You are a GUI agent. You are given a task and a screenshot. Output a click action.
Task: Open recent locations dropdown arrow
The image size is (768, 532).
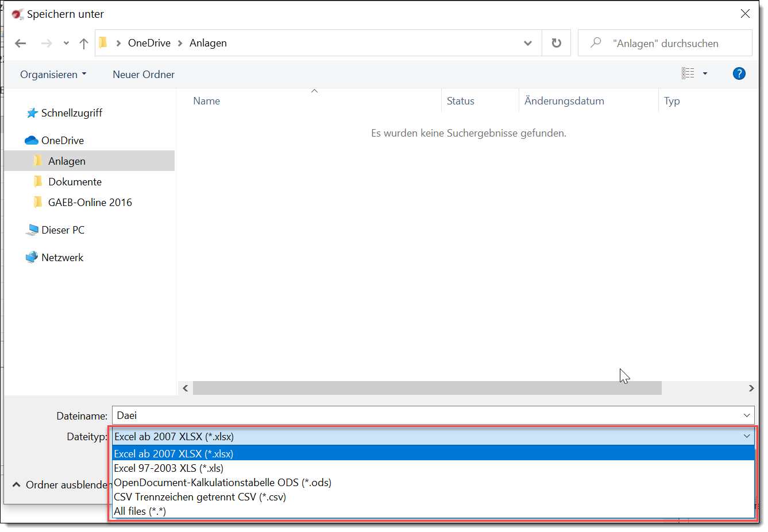click(x=66, y=44)
